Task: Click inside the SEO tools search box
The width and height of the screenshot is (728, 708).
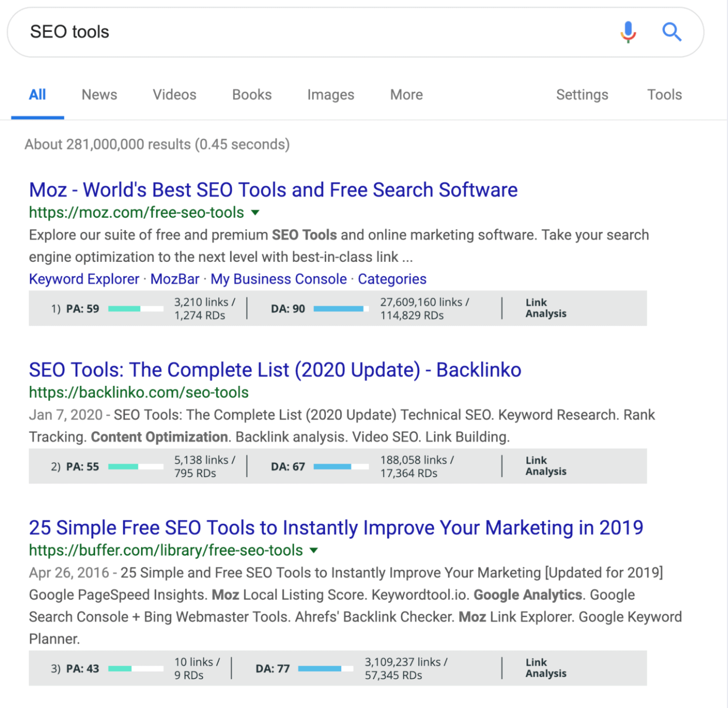Action: click(319, 32)
